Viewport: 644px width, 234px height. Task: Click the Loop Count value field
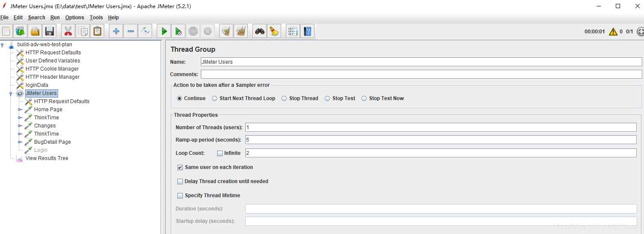click(441, 153)
